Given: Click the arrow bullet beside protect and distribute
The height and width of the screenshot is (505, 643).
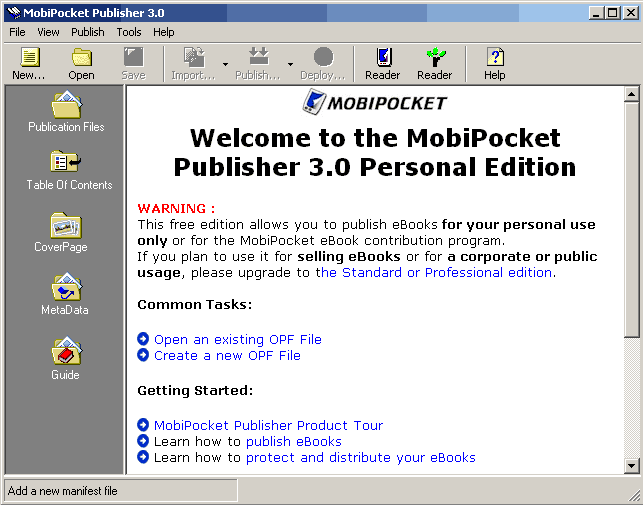Looking at the screenshot, I should point(143,457).
